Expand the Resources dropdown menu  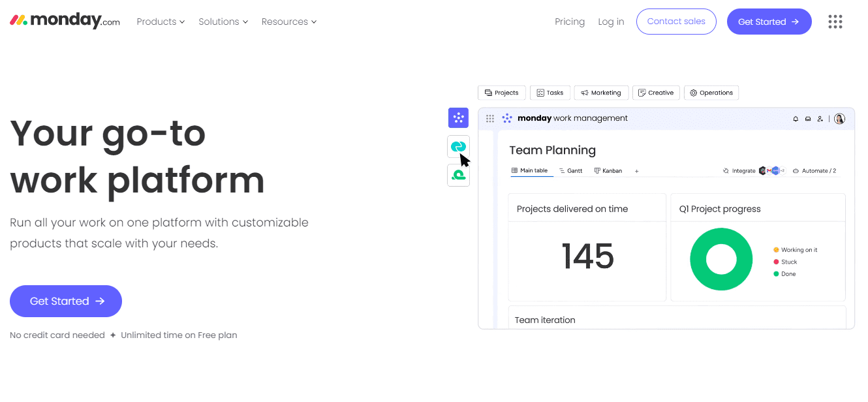pos(288,22)
